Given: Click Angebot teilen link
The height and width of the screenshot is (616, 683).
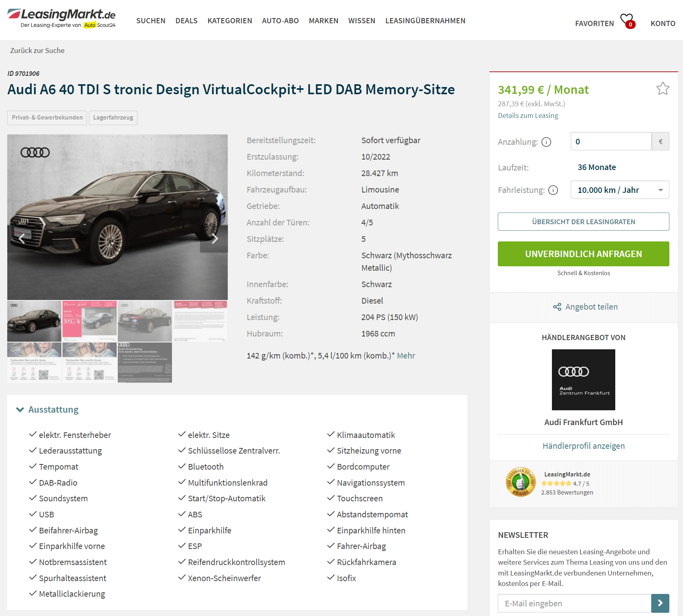Looking at the screenshot, I should (x=591, y=307).
